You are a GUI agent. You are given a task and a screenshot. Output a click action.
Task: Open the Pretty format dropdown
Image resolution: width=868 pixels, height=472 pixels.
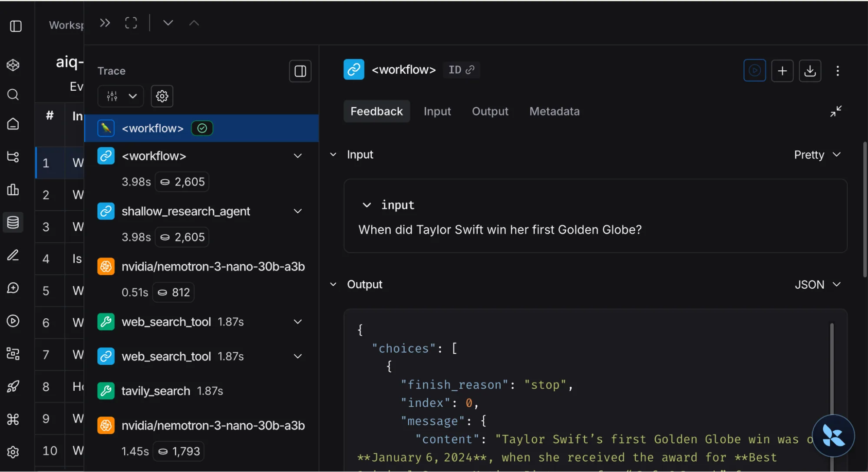coord(817,155)
